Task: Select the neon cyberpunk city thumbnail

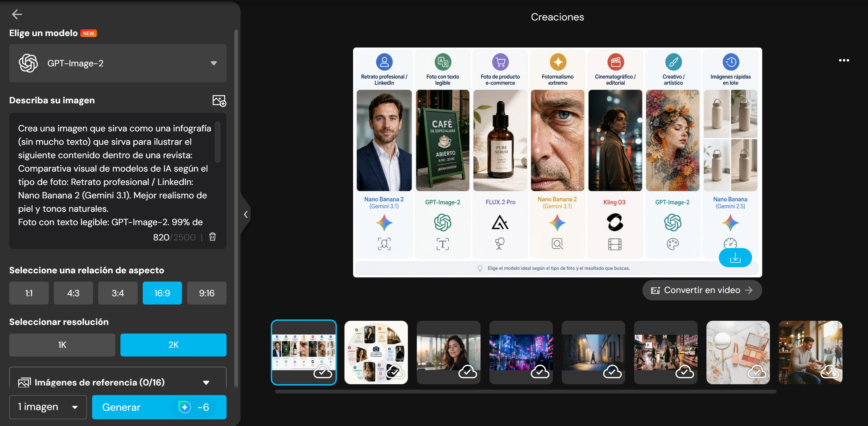Action: tap(521, 352)
